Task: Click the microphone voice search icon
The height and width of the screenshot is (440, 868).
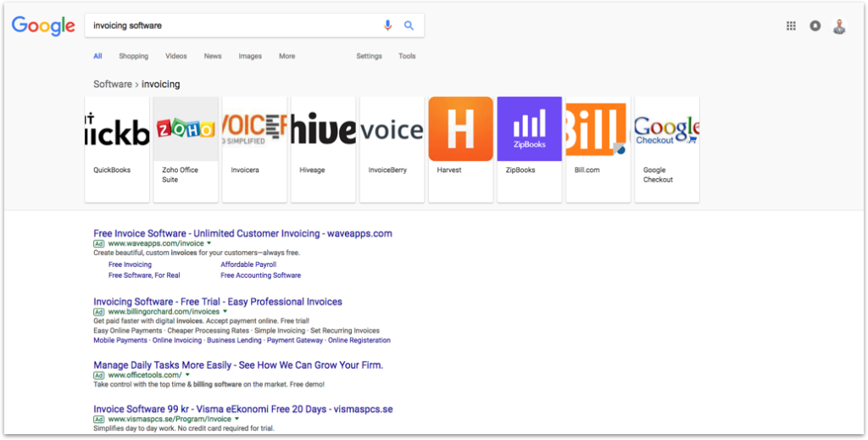Action: [387, 25]
